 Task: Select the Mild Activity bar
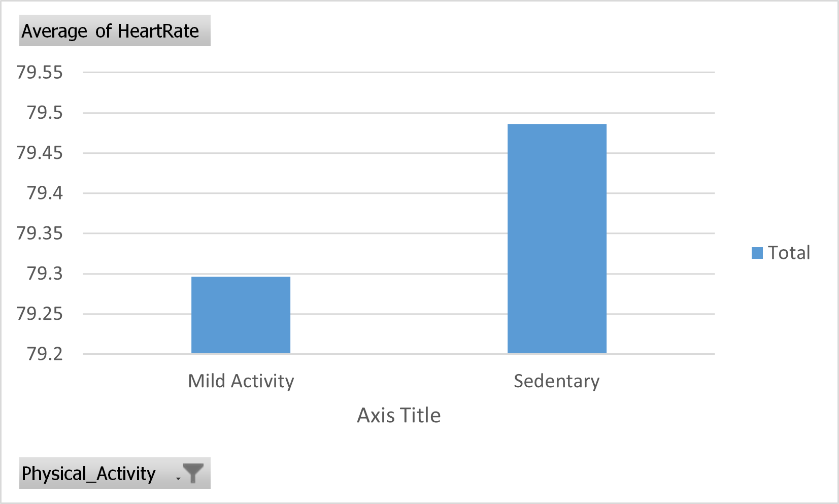240,315
